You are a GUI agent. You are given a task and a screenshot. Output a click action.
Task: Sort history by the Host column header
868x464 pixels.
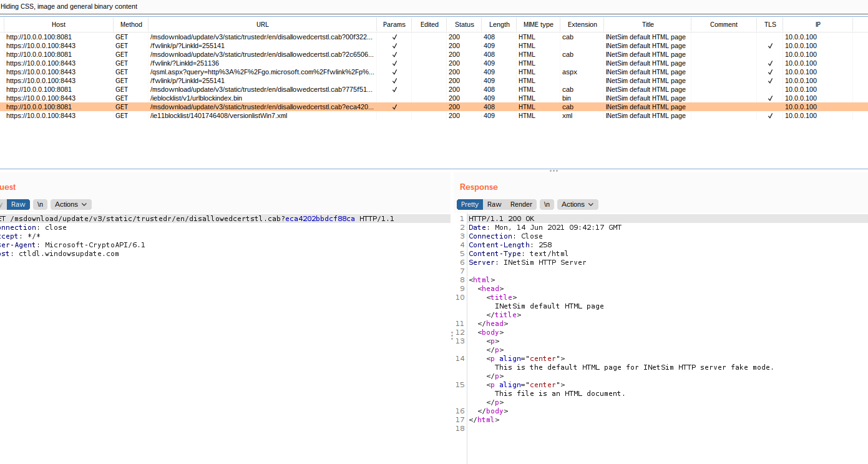click(59, 24)
